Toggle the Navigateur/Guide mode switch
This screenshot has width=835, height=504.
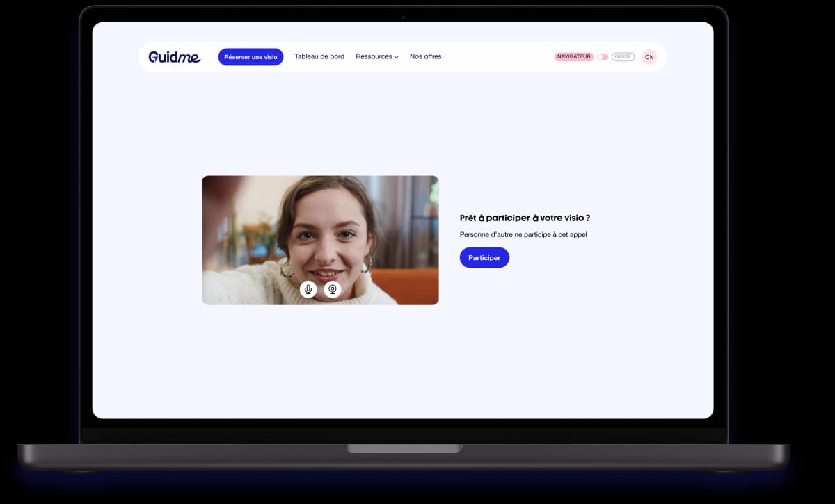pyautogui.click(x=603, y=57)
